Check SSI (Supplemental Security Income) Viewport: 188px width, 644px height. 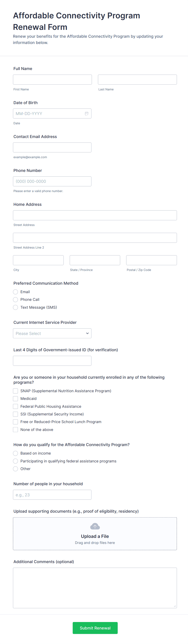click(x=16, y=414)
